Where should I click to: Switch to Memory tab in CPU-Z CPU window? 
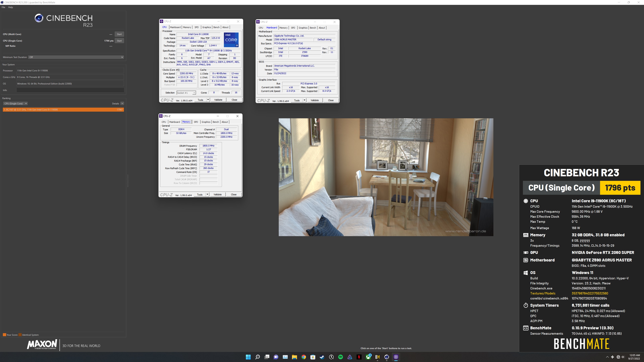(187, 27)
